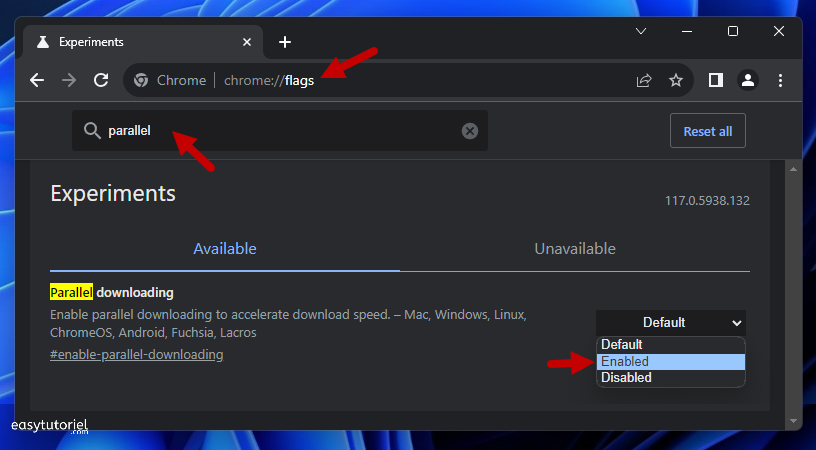Click the Reset all button
Screen dimensions: 816x450
point(708,131)
